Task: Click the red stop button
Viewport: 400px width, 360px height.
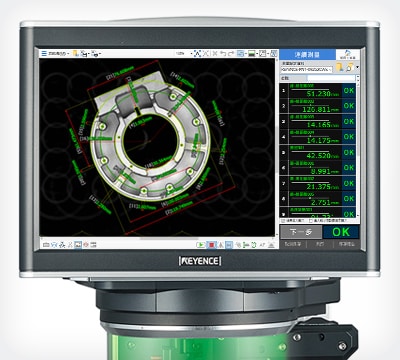Action: coord(211,245)
